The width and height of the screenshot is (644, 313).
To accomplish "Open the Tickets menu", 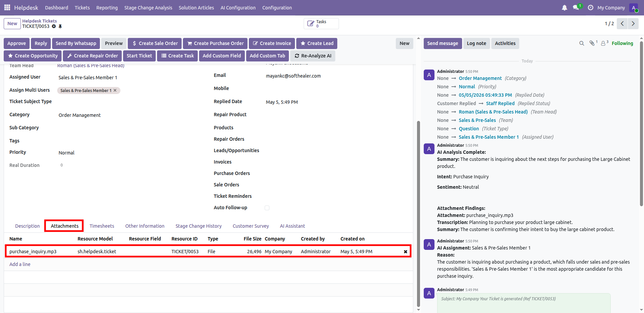I will (x=82, y=7).
